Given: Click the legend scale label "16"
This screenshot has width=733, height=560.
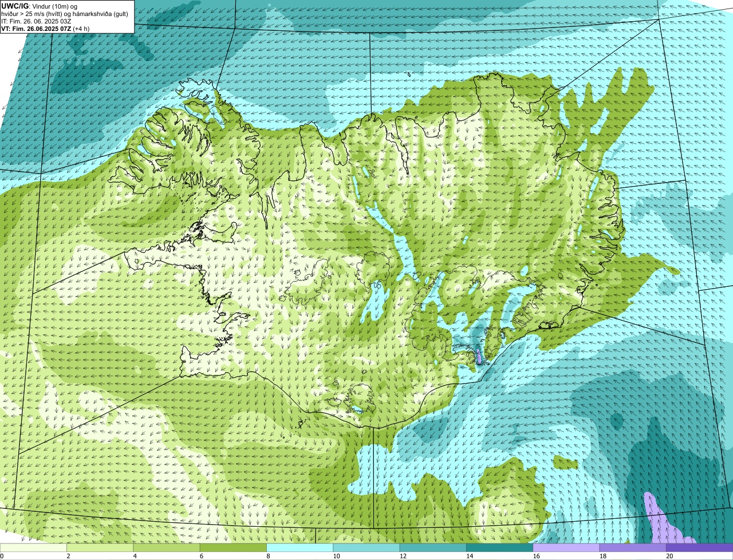Looking at the screenshot, I should [537, 556].
